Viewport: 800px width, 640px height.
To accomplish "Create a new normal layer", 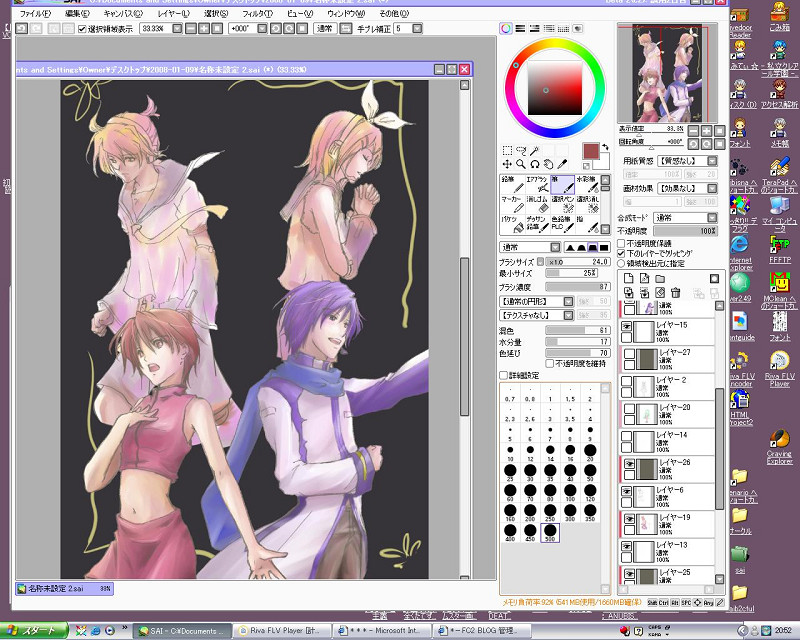I will coord(629,278).
